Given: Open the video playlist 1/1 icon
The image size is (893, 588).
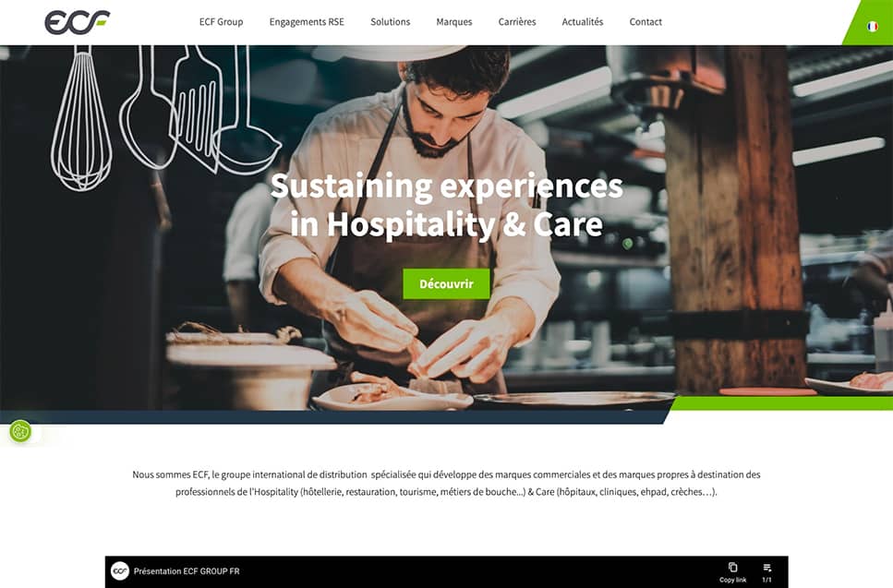Looking at the screenshot, I should 767,571.
